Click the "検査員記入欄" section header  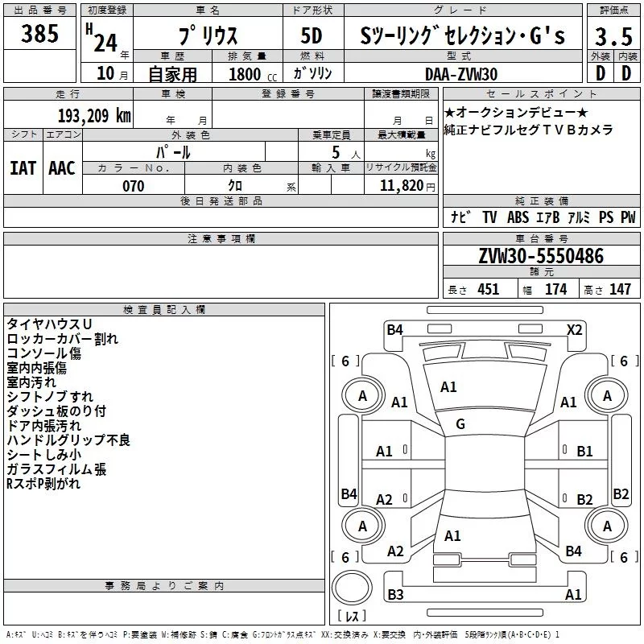[164, 310]
